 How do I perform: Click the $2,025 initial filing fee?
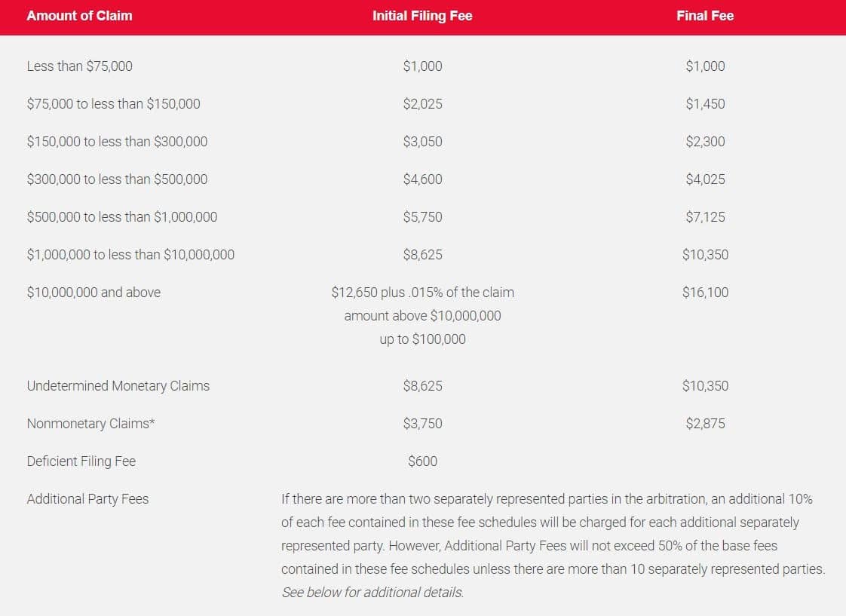click(422, 104)
